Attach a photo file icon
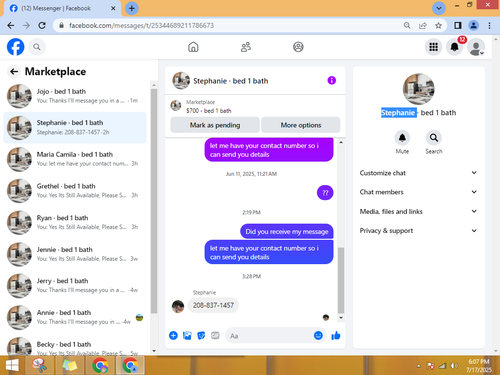The image size is (500, 375). pos(187,335)
